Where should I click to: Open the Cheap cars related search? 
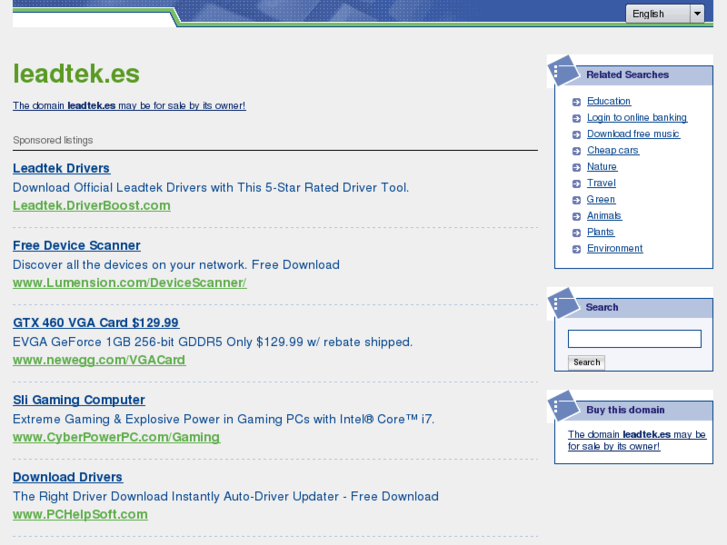point(613,150)
